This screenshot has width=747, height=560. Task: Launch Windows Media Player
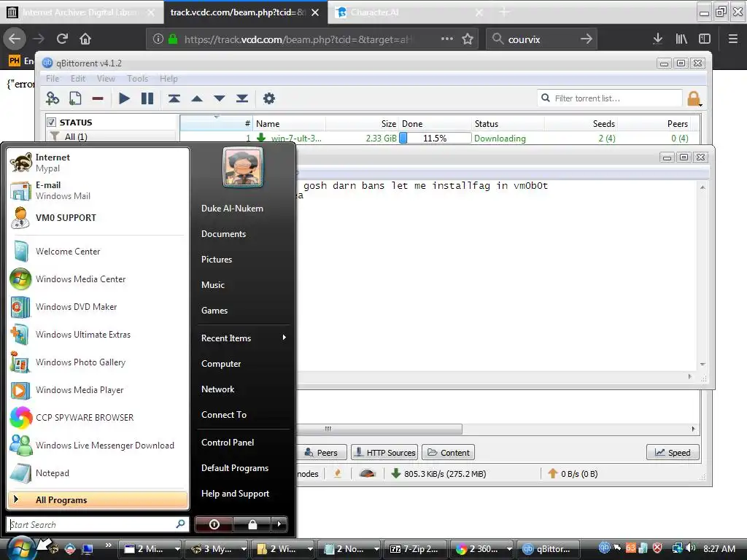click(x=97, y=390)
